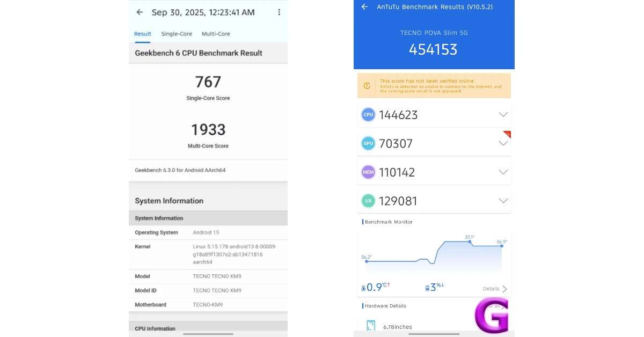Tap the purple MEM score icon
This screenshot has width=644, height=337.
(x=368, y=172)
